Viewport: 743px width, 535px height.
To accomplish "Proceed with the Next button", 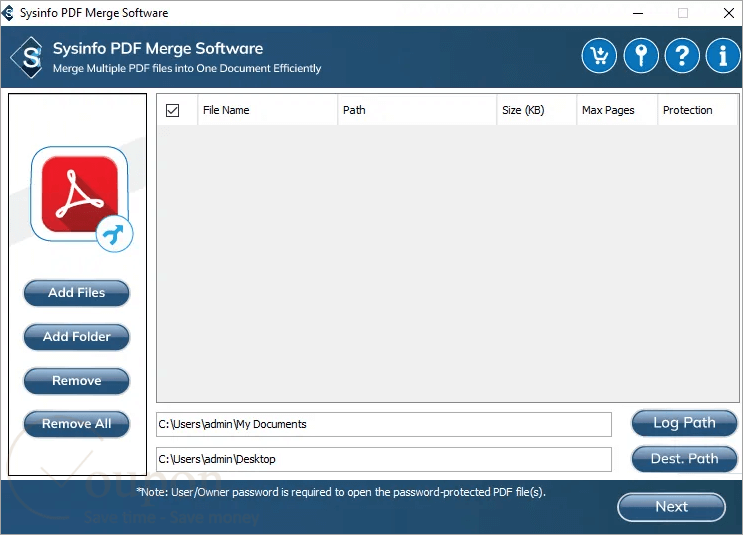I will 671,507.
